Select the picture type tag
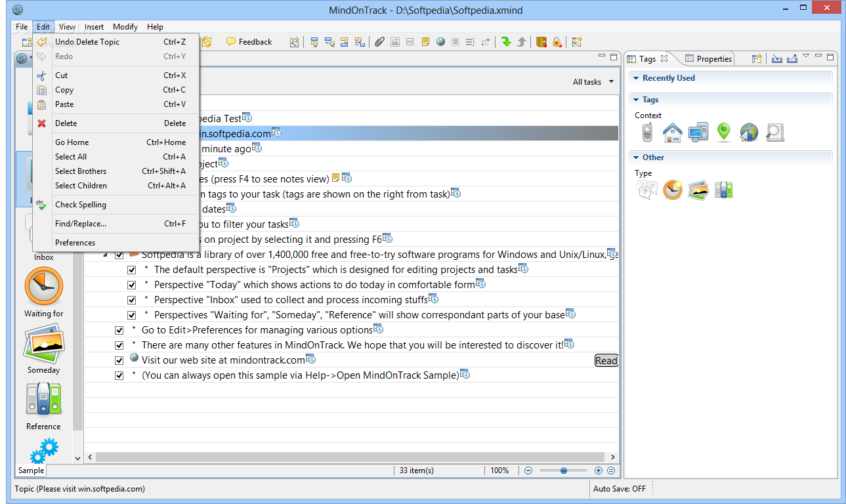Image resolution: width=846 pixels, height=504 pixels. coord(698,190)
